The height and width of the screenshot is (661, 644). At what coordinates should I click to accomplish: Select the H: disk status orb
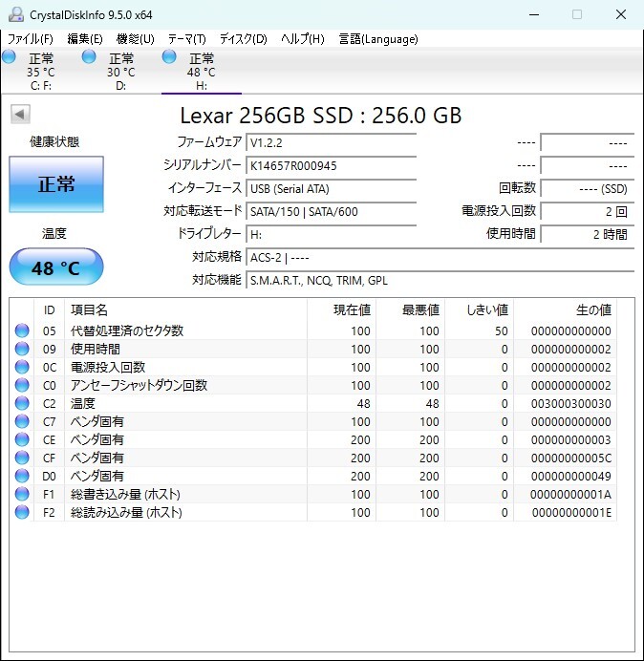(x=169, y=57)
